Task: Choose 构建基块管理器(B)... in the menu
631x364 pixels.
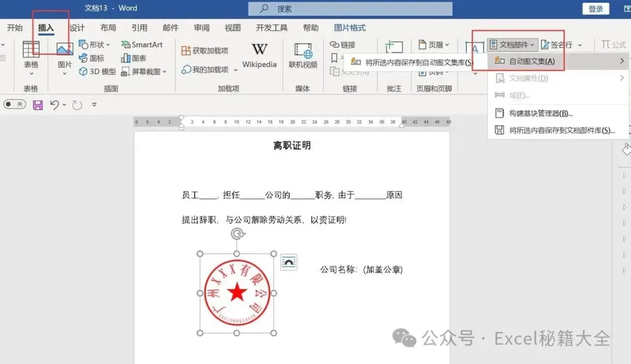Action: 559,113
